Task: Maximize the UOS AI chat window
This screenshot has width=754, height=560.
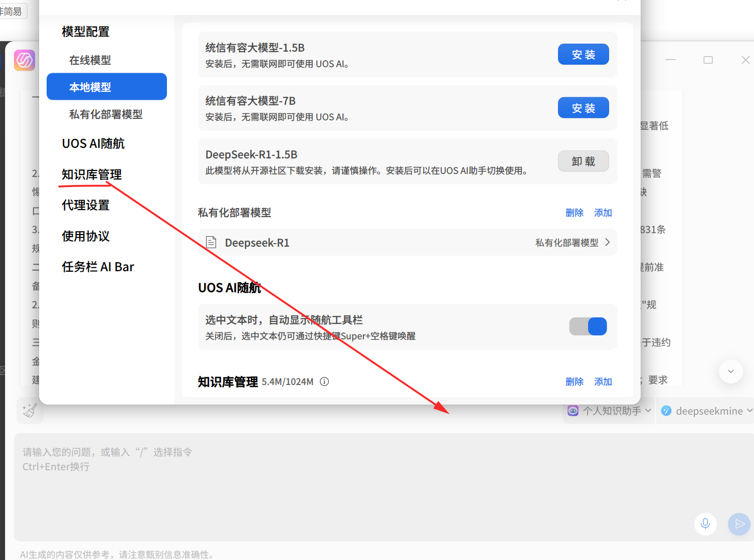Action: coord(708,60)
